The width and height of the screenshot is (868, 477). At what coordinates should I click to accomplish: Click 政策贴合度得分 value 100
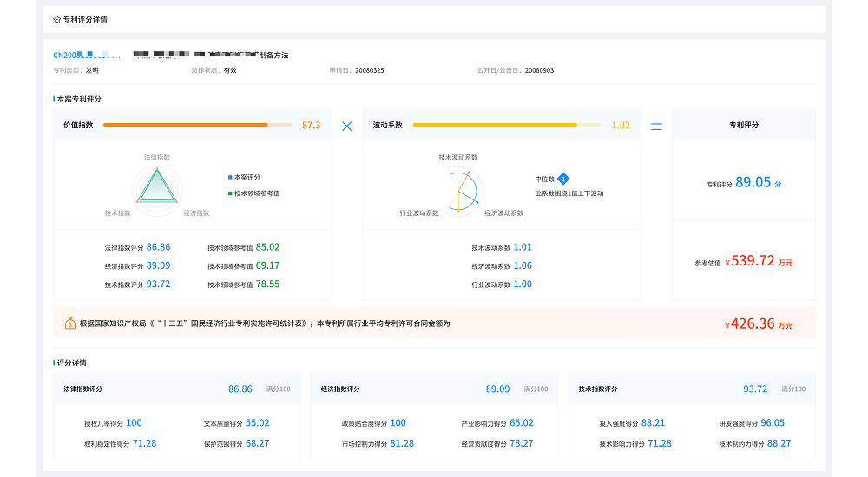[398, 423]
